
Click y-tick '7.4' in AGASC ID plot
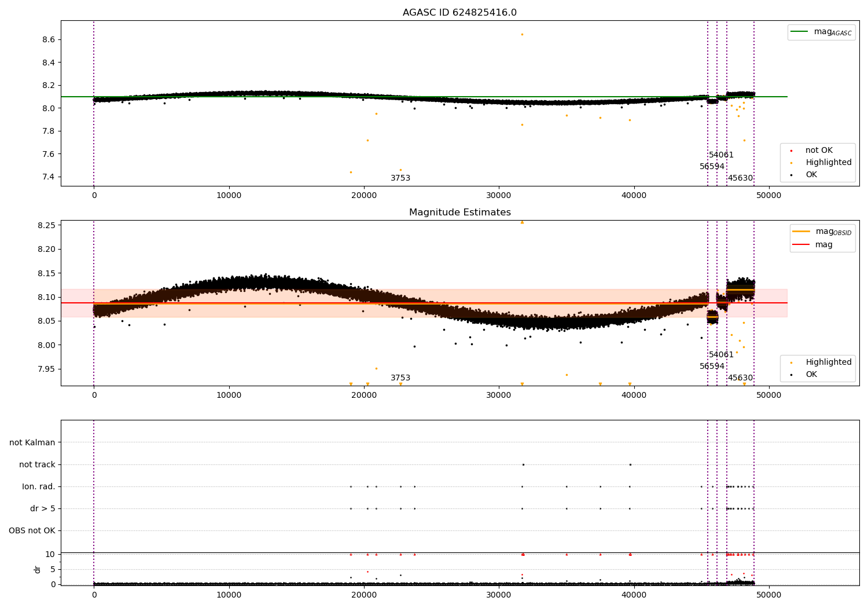(x=48, y=177)
